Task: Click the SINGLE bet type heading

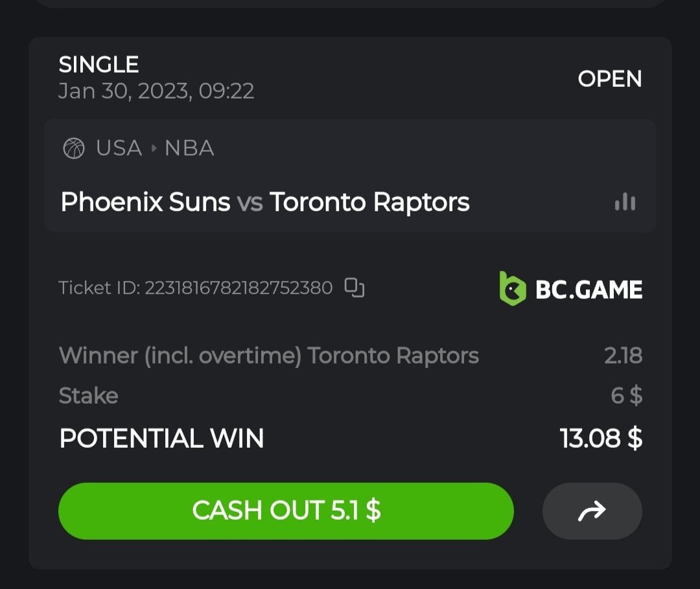Action: (99, 64)
